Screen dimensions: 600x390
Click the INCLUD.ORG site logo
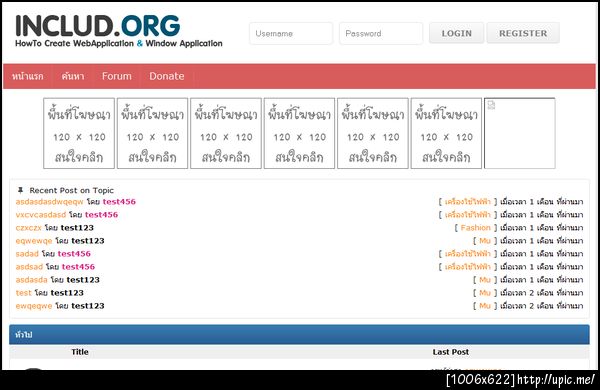pyautogui.click(x=119, y=31)
